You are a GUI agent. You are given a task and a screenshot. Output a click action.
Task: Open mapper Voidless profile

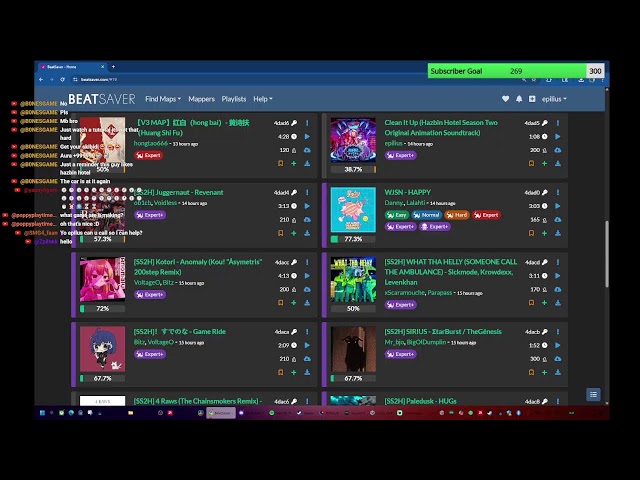165,202
